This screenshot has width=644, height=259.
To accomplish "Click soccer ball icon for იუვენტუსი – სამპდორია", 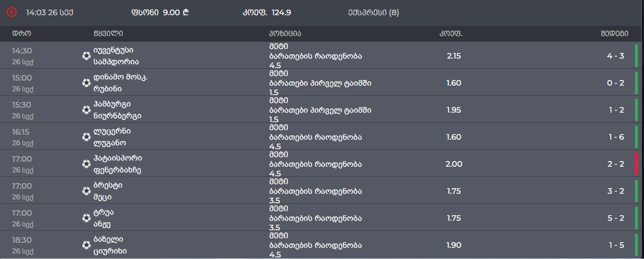I will (x=86, y=56).
